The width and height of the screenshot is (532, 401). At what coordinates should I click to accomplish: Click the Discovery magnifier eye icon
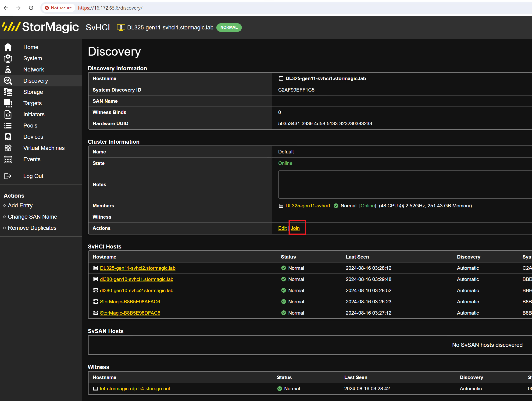click(x=8, y=81)
